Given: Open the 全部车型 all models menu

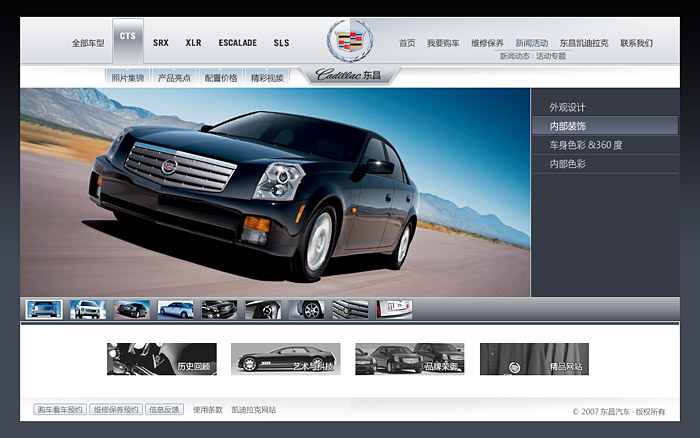Looking at the screenshot, I should [88, 43].
